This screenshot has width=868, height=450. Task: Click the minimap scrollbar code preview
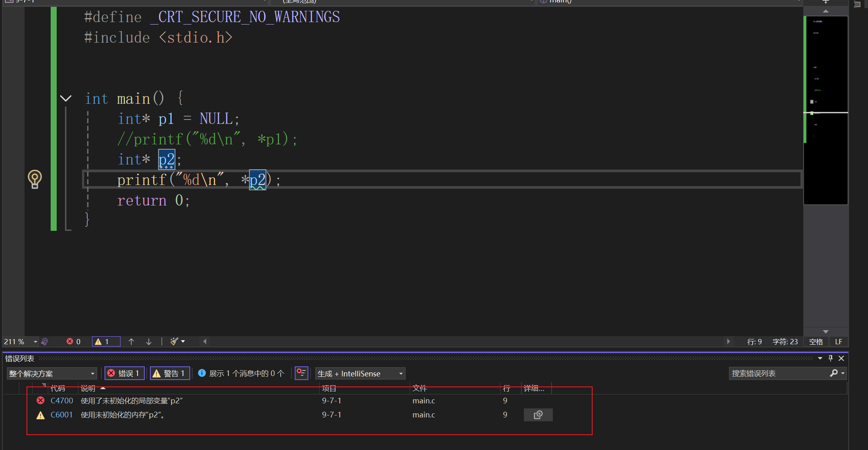825,80
